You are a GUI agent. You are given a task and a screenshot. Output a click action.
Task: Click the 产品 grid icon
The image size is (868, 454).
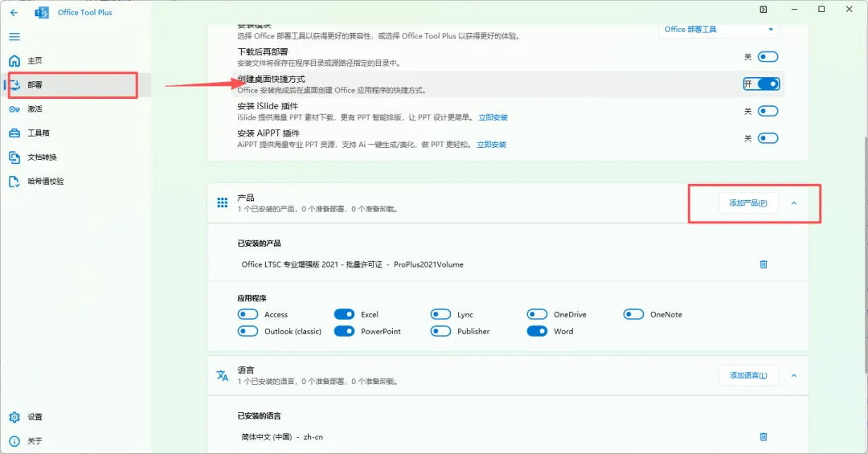[x=223, y=202]
